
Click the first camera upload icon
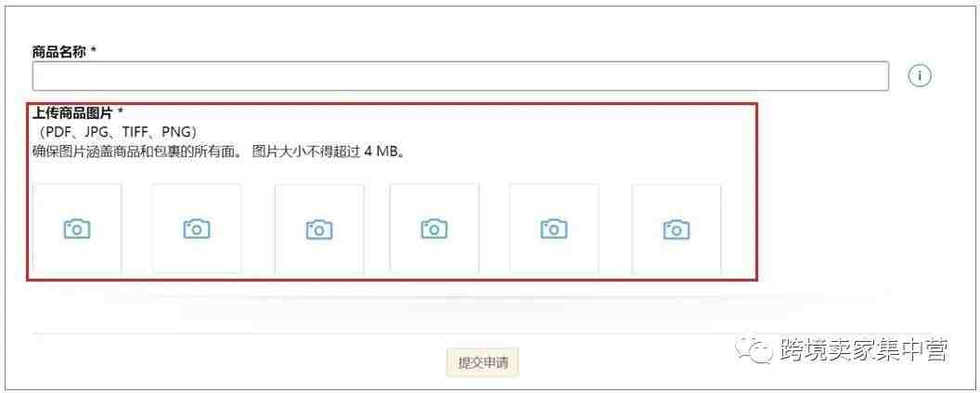pyautogui.click(x=77, y=229)
